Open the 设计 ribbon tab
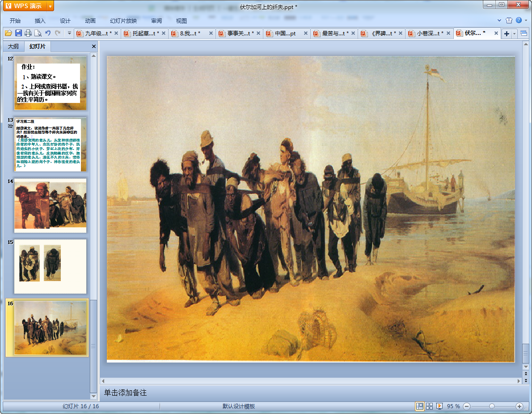This screenshot has height=414, width=532. (x=65, y=21)
